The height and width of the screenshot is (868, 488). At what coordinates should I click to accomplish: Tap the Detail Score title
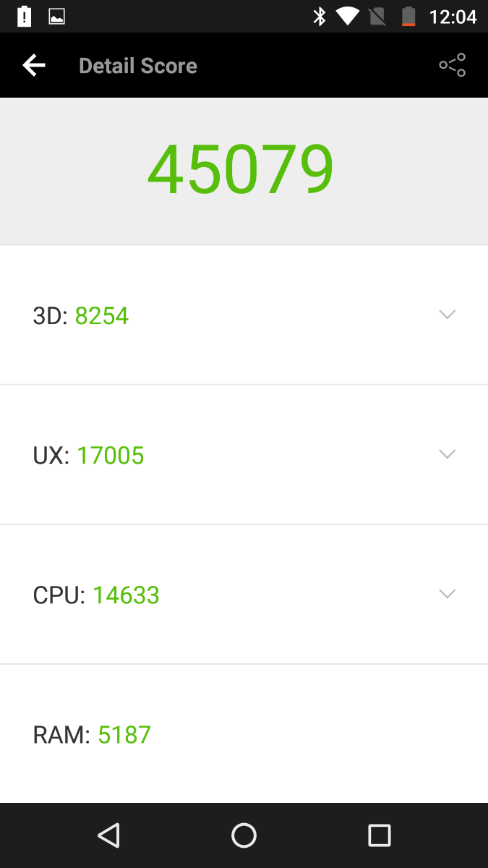coord(138,66)
